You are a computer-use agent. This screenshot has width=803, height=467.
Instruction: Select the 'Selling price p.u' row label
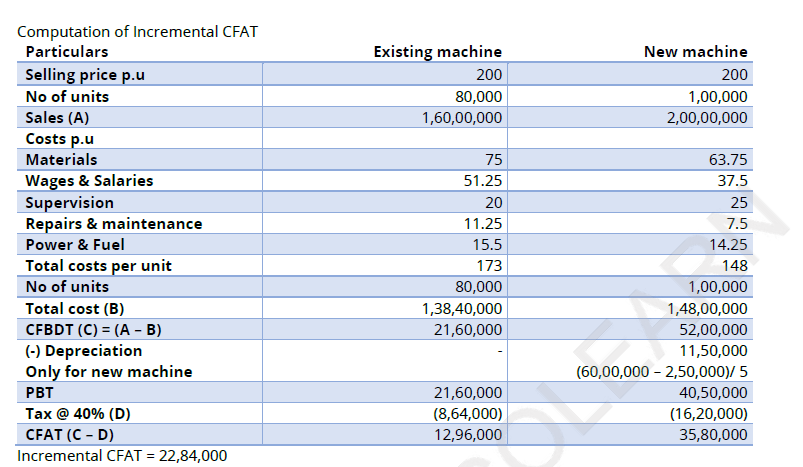85,75
